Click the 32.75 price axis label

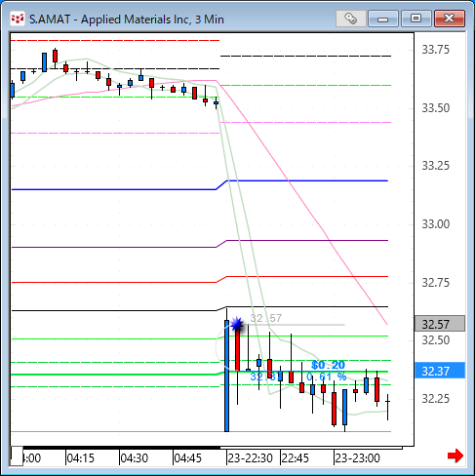coord(436,283)
